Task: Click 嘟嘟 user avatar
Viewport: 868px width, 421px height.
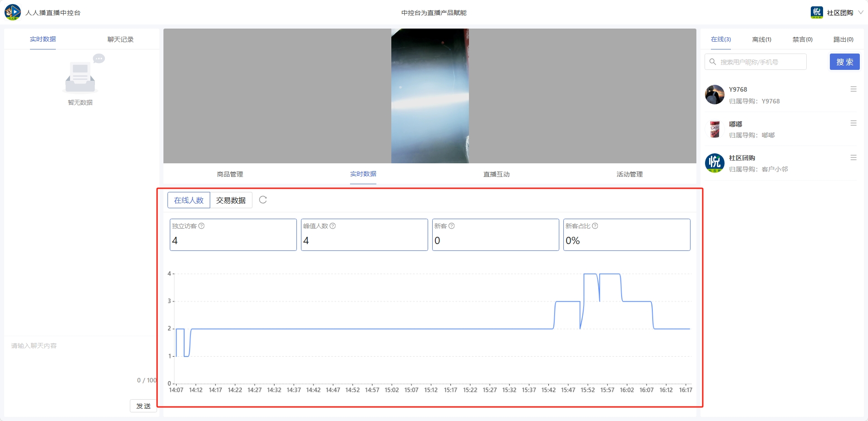Action: tap(715, 129)
